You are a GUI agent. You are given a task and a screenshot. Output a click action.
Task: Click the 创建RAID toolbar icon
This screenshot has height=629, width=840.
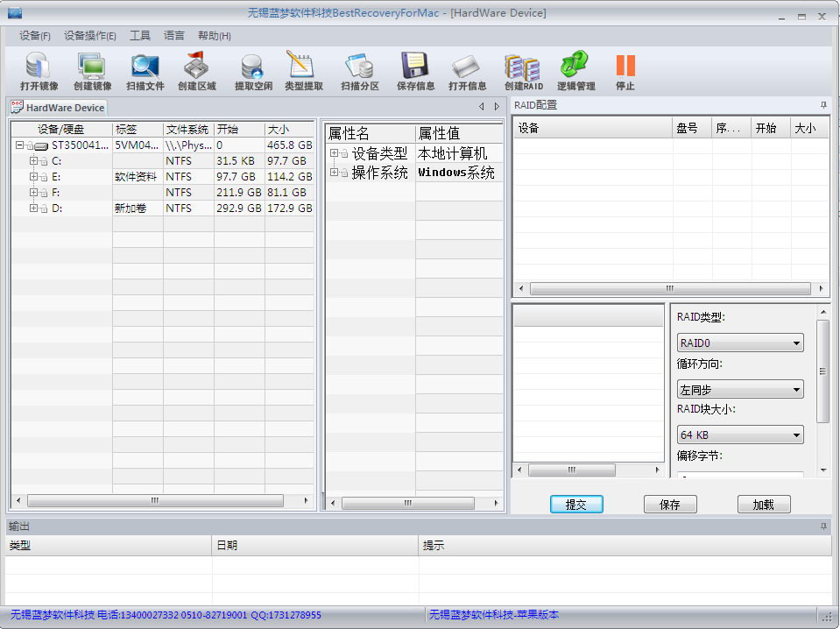(x=523, y=67)
